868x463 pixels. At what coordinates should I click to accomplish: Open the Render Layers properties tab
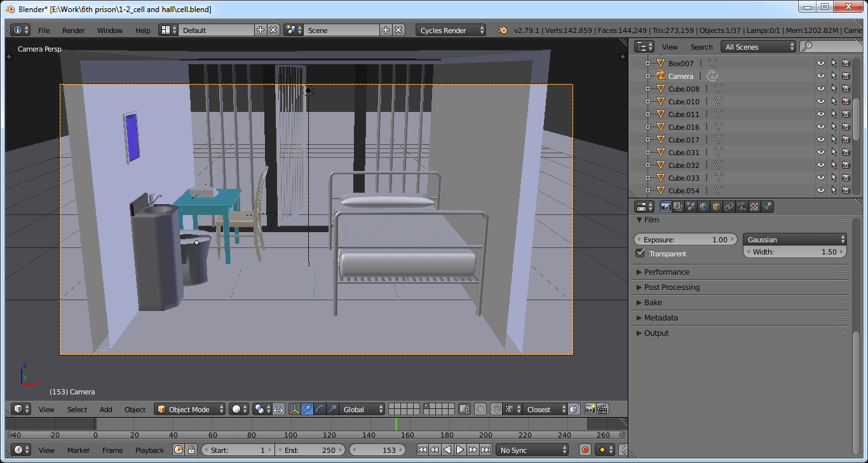(x=677, y=206)
